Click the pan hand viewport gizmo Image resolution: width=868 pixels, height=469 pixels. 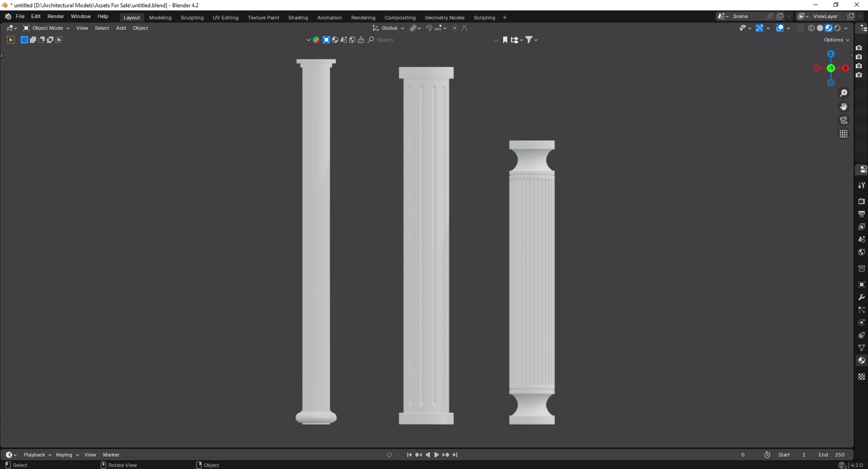[x=843, y=107]
